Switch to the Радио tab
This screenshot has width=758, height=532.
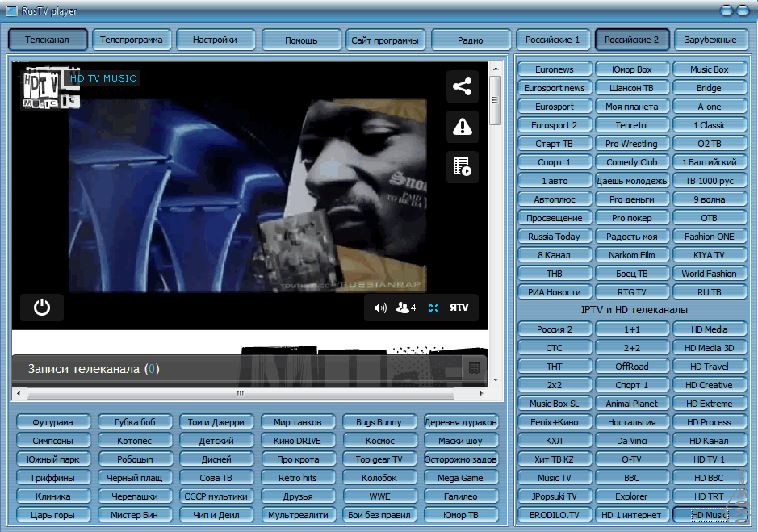[471, 40]
